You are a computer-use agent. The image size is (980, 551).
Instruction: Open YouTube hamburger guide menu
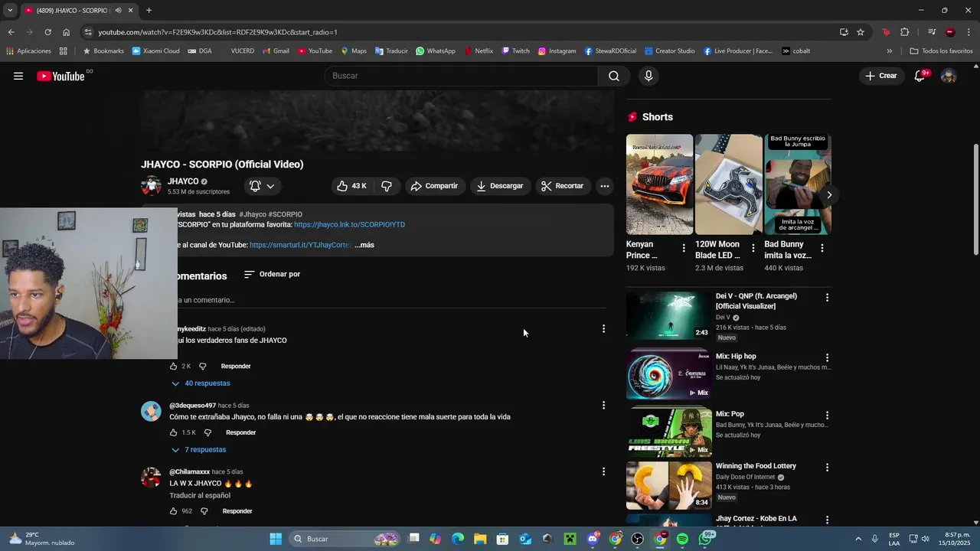click(x=18, y=76)
